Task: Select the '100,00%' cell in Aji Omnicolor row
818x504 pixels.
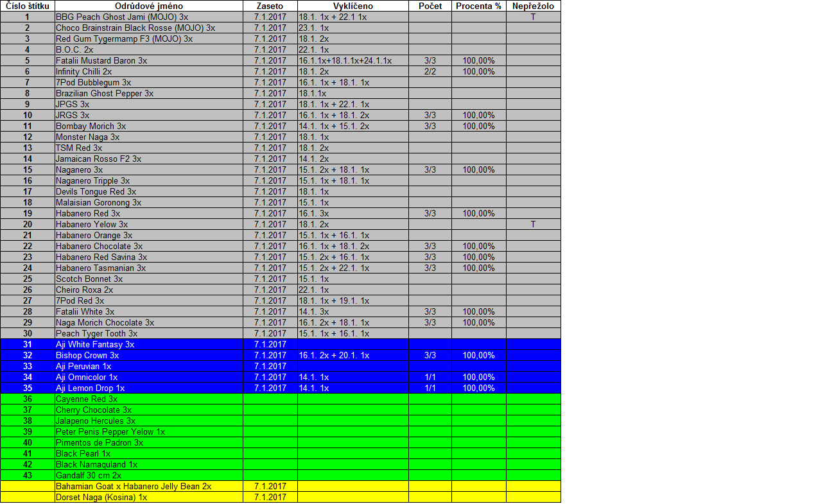Action: (478, 377)
